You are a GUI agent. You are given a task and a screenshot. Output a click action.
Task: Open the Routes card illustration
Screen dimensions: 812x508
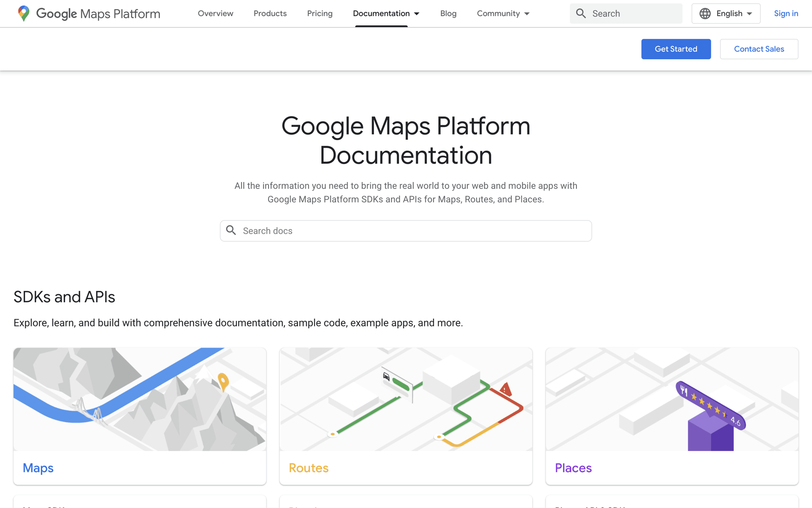[x=406, y=399]
